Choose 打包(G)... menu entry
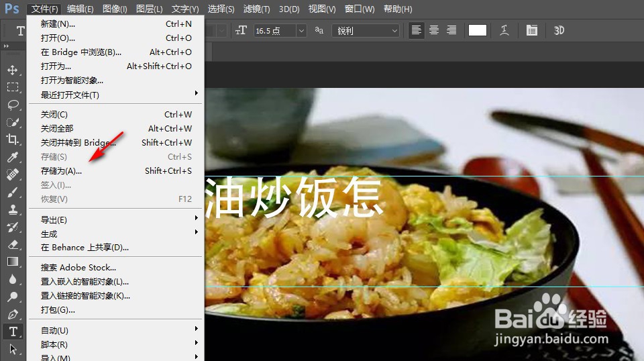 [x=115, y=309]
